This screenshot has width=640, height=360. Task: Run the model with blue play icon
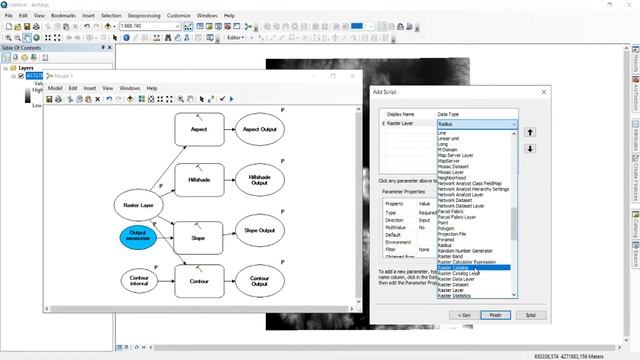[231, 99]
